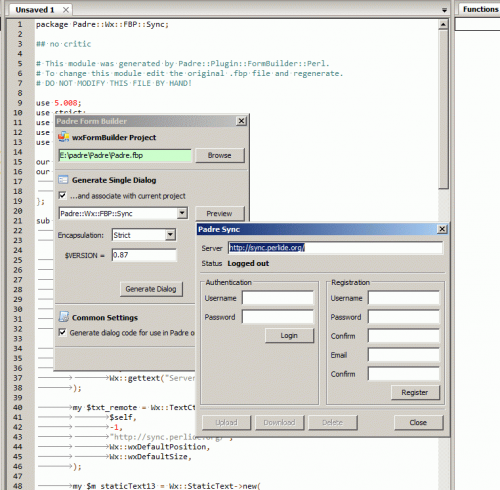Viewport: 500px width, 490px height.
Task: Click the 'Logged out' status text
Action: click(x=248, y=263)
